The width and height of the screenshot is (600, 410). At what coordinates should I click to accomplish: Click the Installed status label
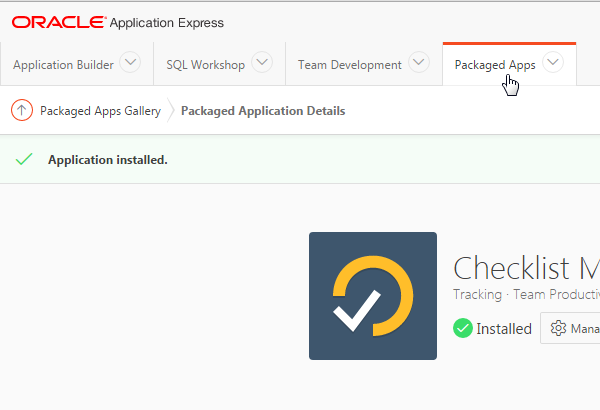click(504, 329)
